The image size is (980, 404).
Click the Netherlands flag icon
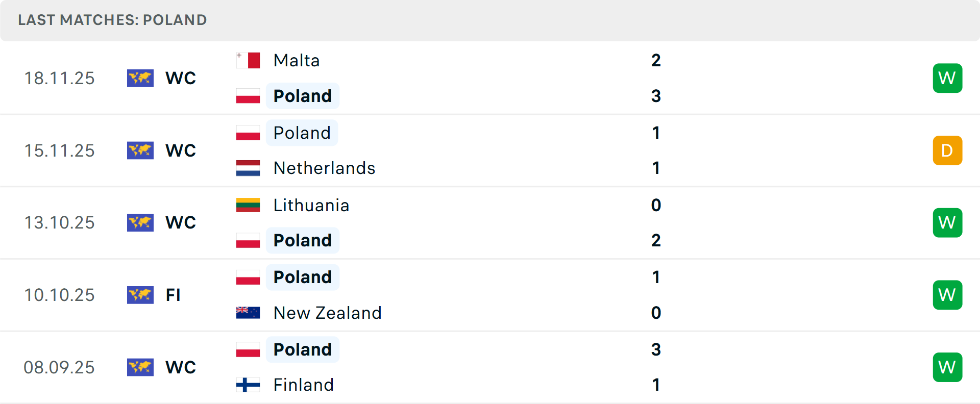click(248, 168)
